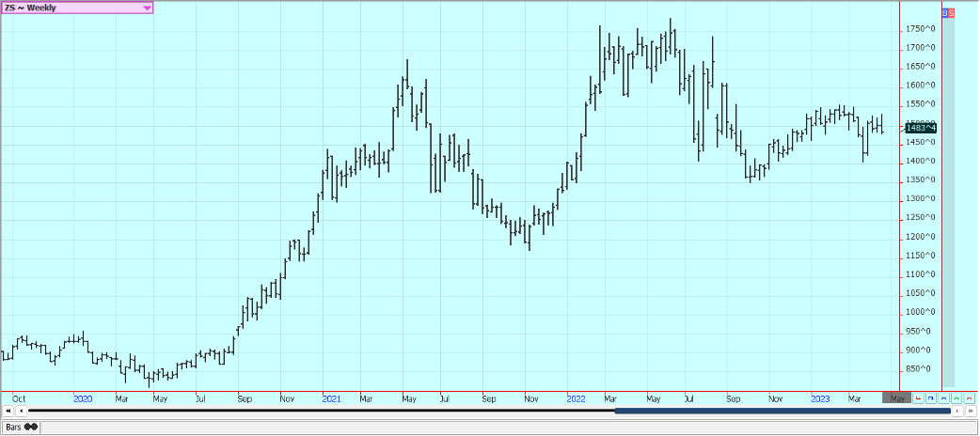Click the current price tag 1483^4
The width and height of the screenshot is (980, 436).
click(x=921, y=128)
